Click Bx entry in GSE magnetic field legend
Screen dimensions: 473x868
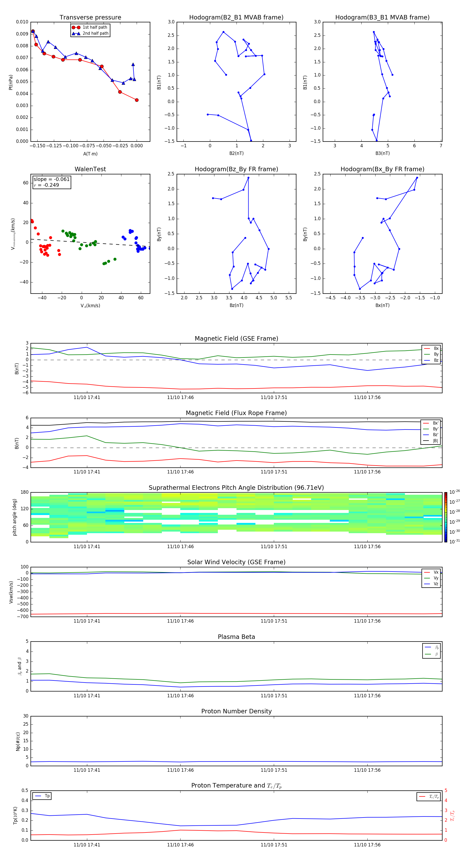tap(431, 349)
